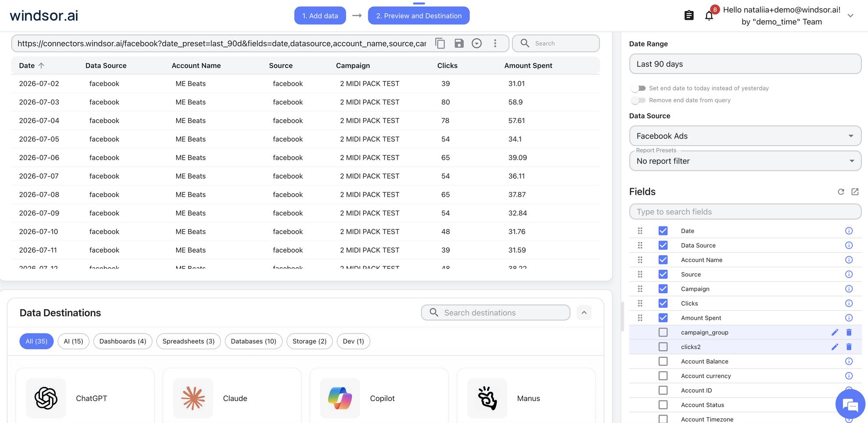Image resolution: width=868 pixels, height=423 pixels.
Task: Sort table by Amount Spent column
Action: (x=528, y=65)
